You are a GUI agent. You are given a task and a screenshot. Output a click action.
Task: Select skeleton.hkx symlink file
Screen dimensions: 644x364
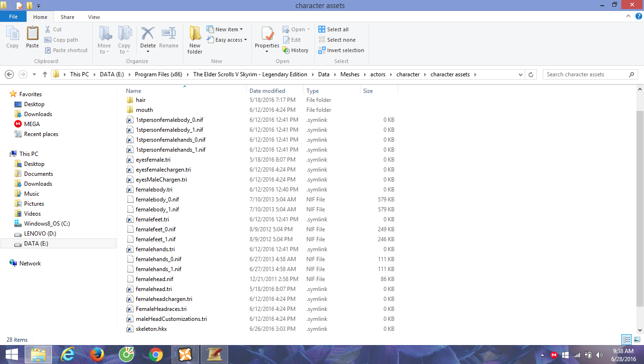[151, 329]
